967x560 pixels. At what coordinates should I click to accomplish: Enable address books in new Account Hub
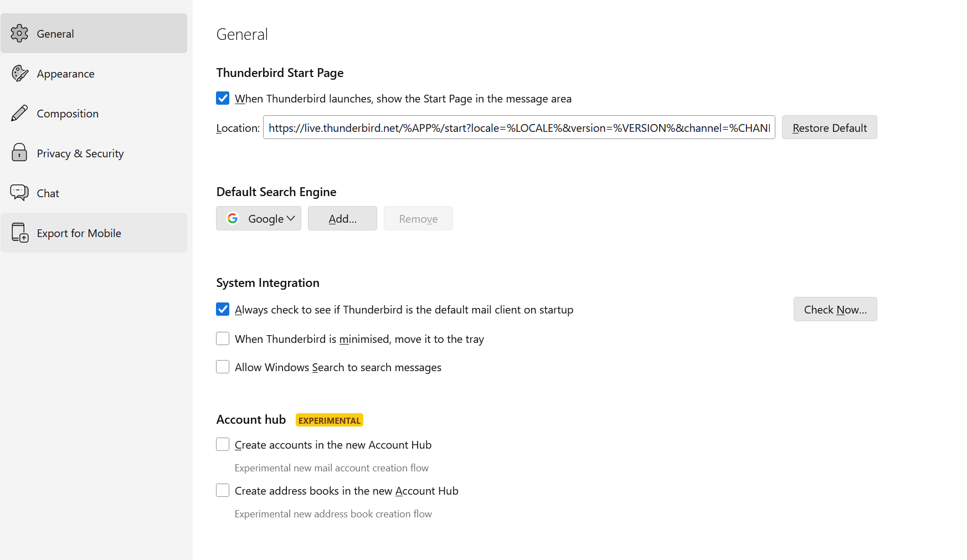(x=223, y=490)
